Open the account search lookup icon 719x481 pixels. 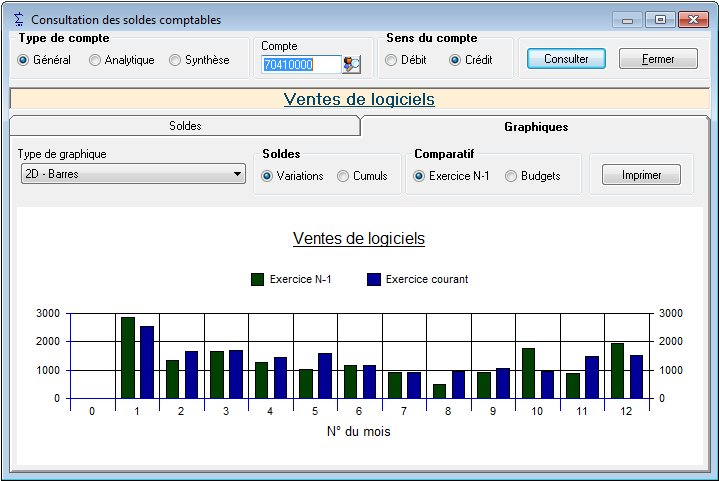[x=351, y=64]
